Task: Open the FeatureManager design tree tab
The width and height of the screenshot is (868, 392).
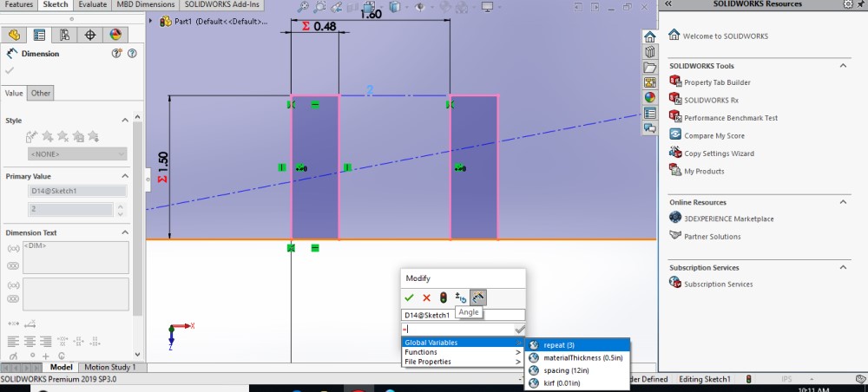Action: 14,35
